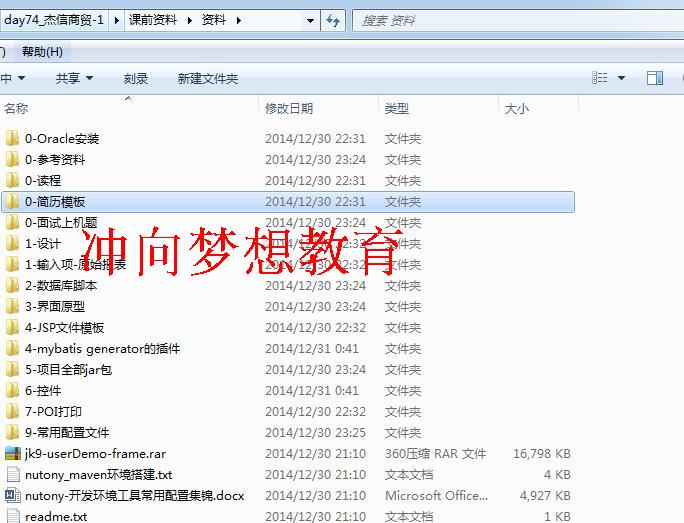Click the nutony_maven环境搭建.txt file icon
The image size is (684, 523).
pos(13,475)
